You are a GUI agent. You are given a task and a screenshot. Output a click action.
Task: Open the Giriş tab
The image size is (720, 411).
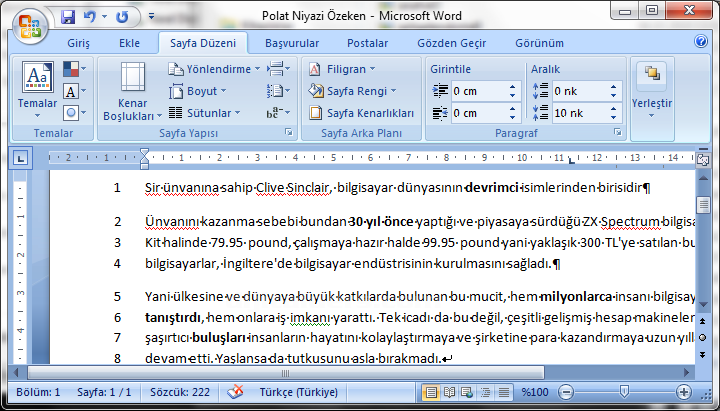[79, 43]
